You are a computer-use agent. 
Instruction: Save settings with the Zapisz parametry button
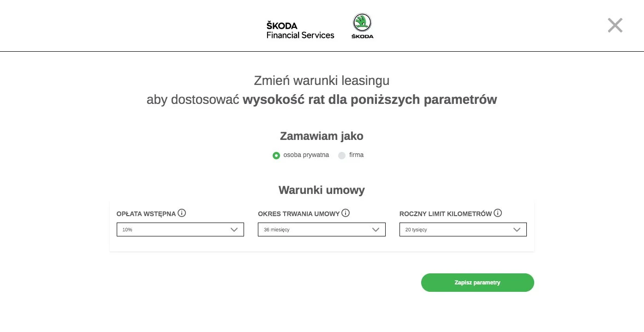tap(477, 283)
